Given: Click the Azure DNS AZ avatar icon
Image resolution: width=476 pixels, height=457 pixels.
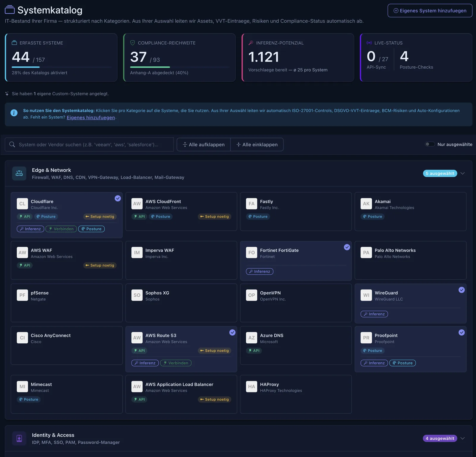Looking at the screenshot, I should point(252,338).
